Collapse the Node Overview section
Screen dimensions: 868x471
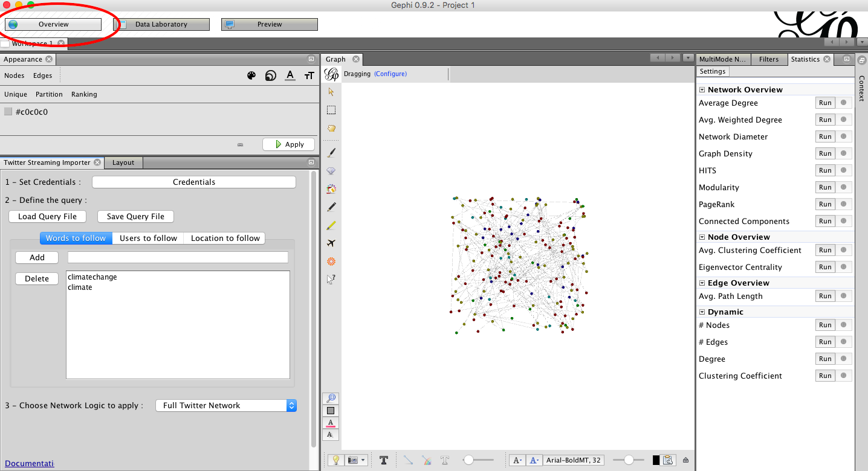[x=702, y=237]
